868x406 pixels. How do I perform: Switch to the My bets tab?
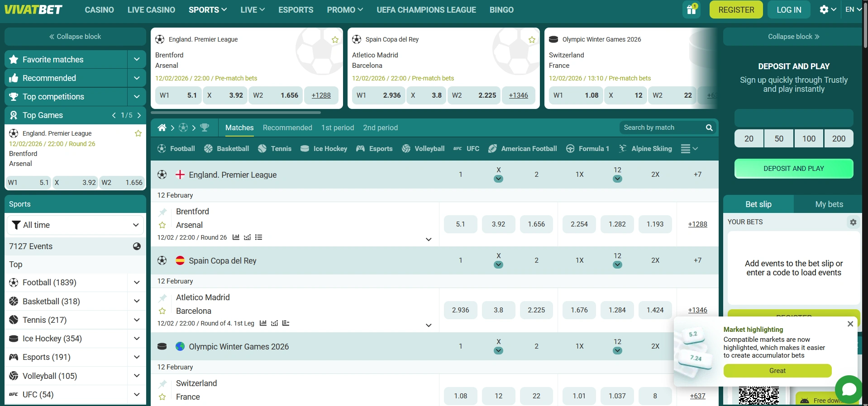(x=829, y=204)
